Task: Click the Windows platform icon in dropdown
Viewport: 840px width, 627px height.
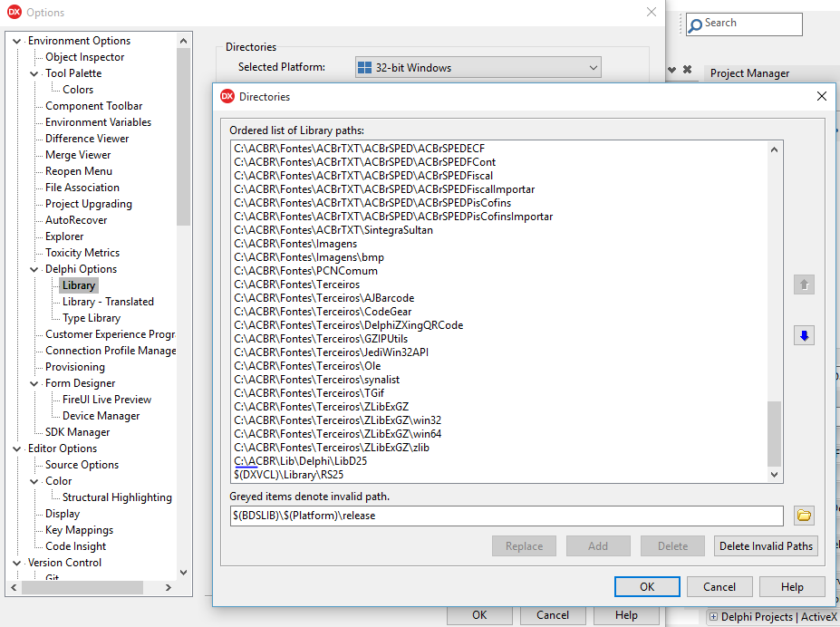Action: pos(365,67)
